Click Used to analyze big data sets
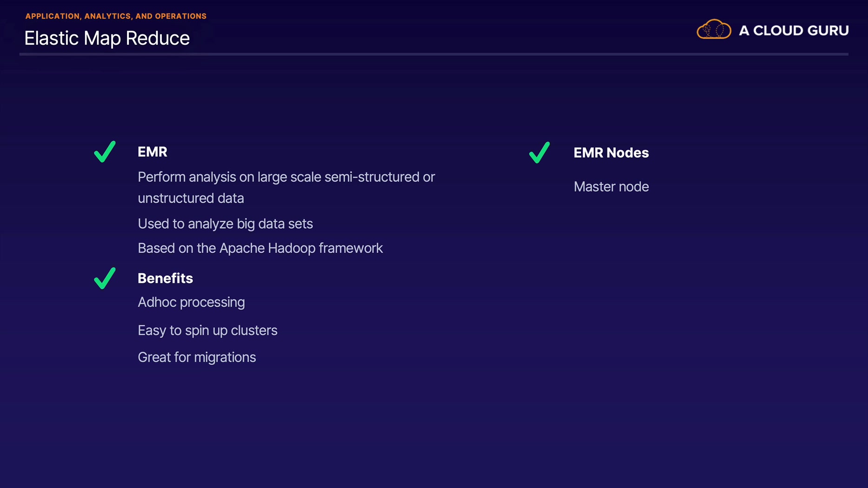Screen dimensions: 868x488 point(225,224)
